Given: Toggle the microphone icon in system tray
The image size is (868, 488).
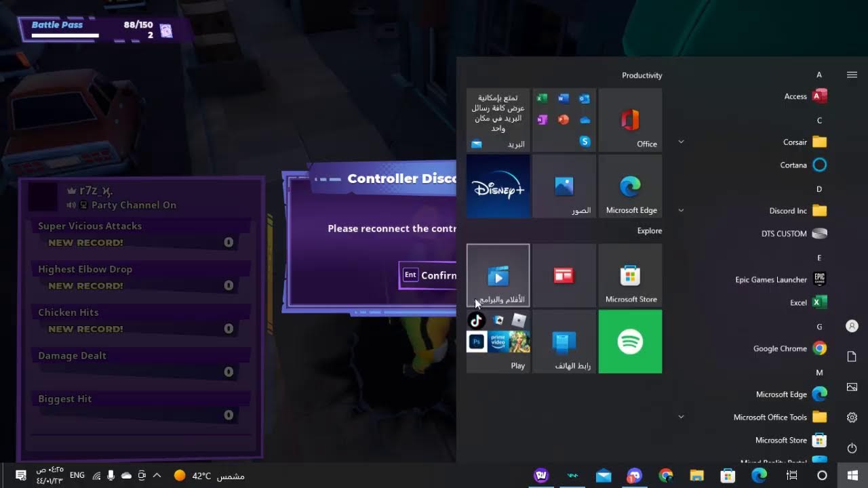Looking at the screenshot, I should click(x=111, y=475).
